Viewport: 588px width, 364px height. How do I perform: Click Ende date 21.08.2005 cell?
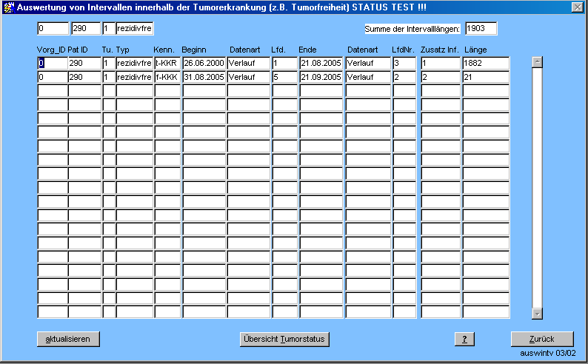(321, 64)
